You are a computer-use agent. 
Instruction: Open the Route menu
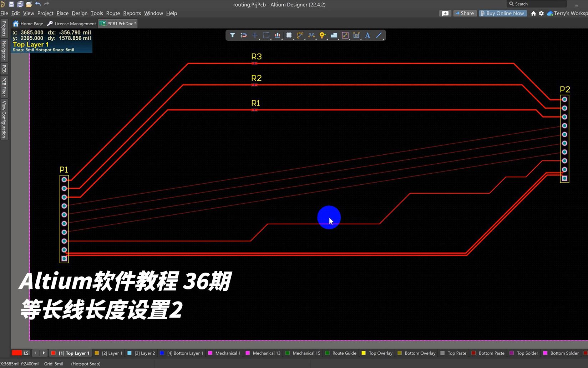113,13
